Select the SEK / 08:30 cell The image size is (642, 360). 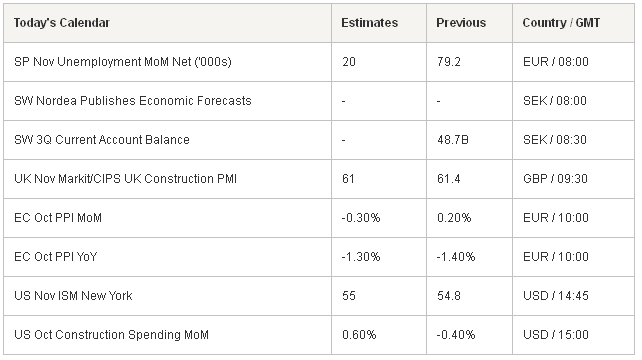pos(555,140)
